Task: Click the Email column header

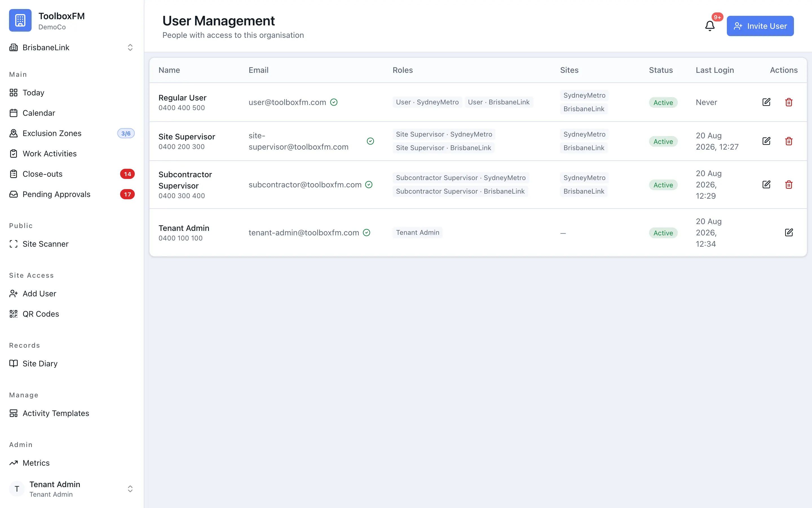Action: coord(258,70)
